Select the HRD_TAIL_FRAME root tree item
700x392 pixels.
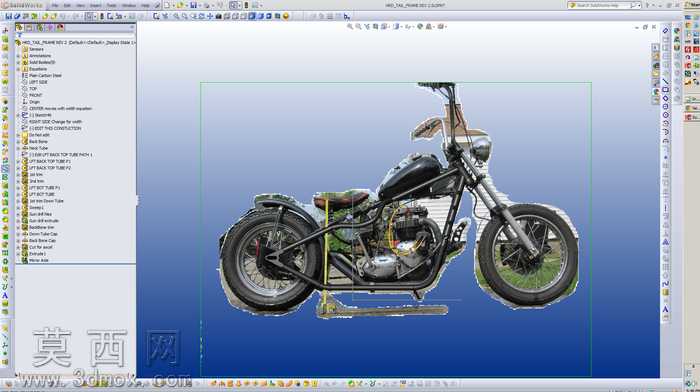tap(78, 42)
